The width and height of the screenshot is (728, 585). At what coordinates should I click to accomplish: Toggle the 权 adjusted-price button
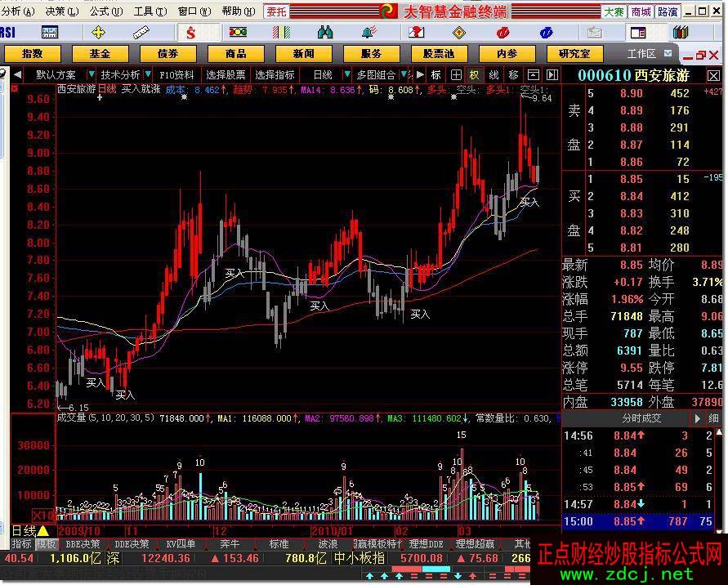(475, 74)
